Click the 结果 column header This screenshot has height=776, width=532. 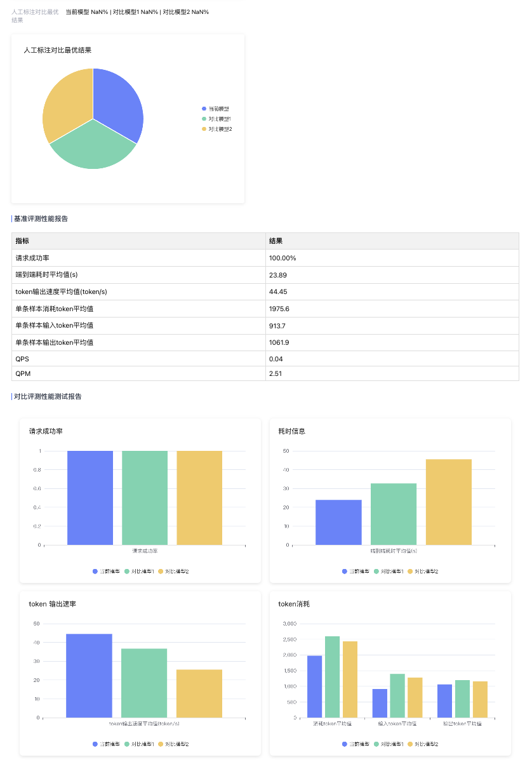392,241
